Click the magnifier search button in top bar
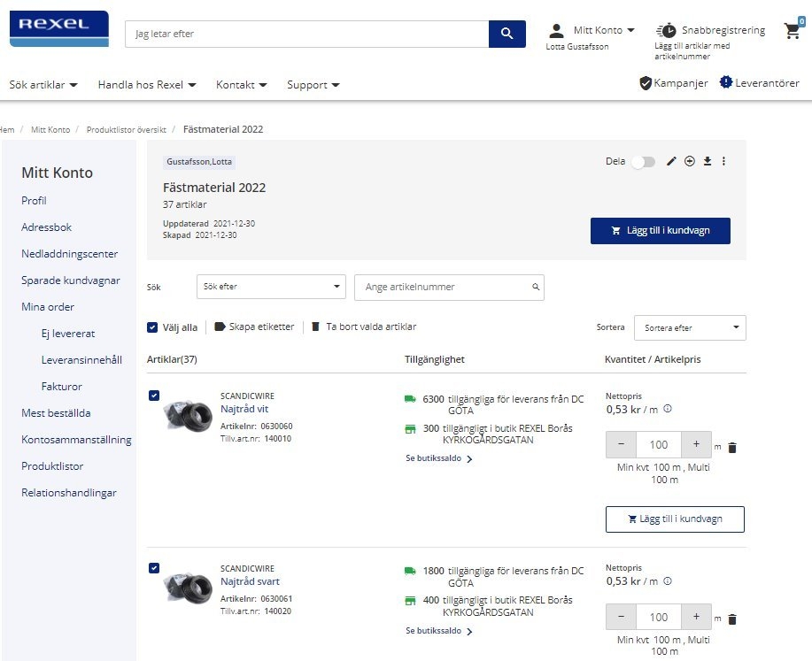The height and width of the screenshot is (661, 812). (507, 34)
